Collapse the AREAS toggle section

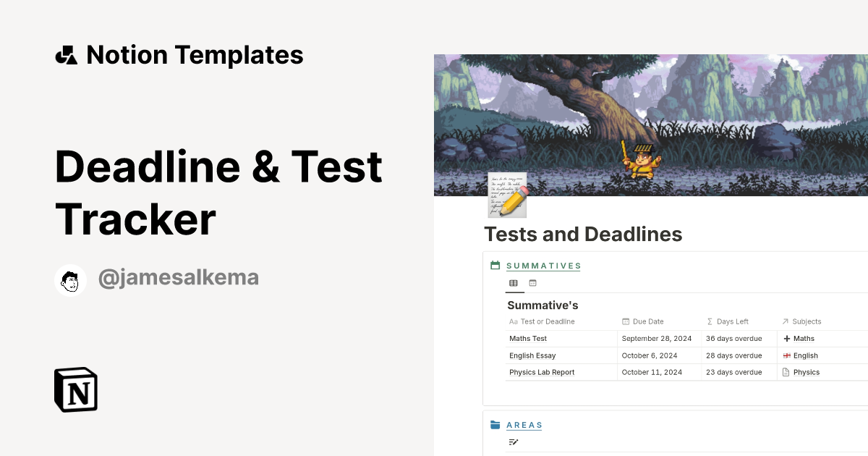pyautogui.click(x=524, y=425)
